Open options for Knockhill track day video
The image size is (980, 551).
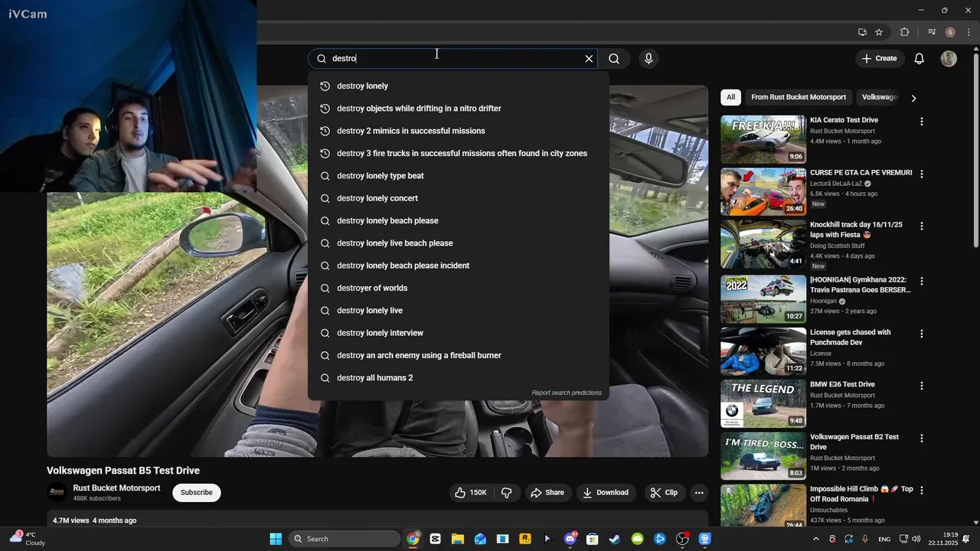pyautogui.click(x=922, y=227)
